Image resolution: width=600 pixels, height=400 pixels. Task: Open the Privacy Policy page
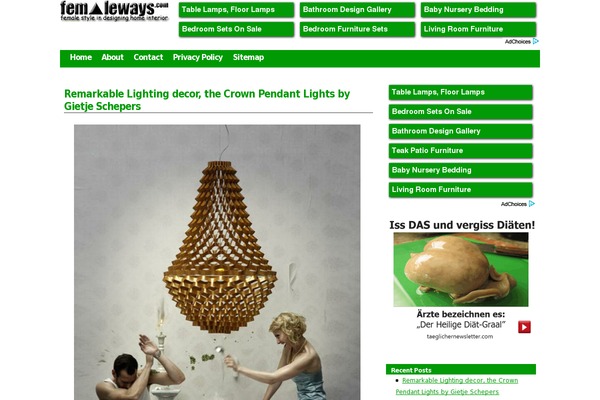point(197,57)
